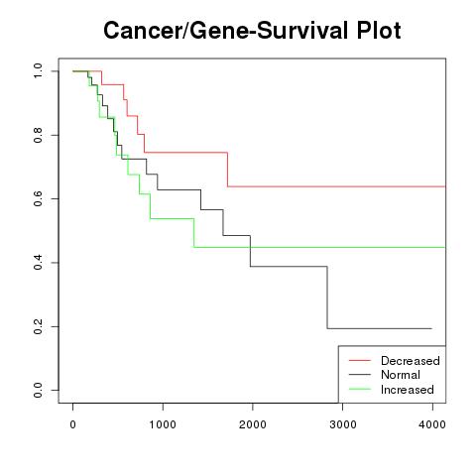Click the 0.2 y-axis tick label
The height and width of the screenshot is (476, 476).
pyautogui.click(x=38, y=326)
